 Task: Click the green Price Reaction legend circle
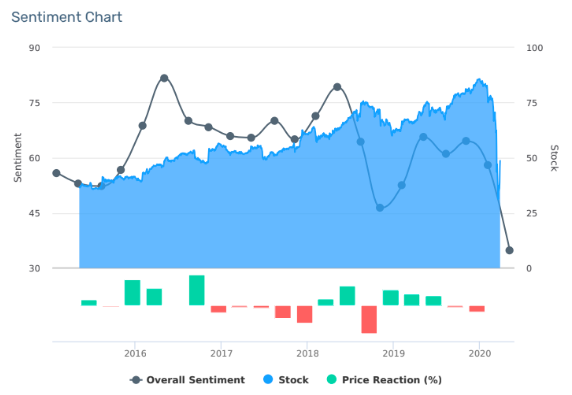(x=332, y=379)
